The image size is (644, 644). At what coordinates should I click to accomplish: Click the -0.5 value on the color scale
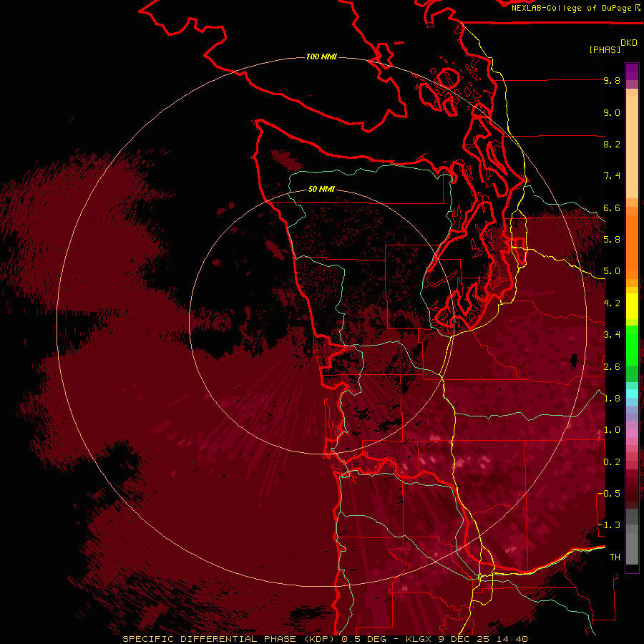(x=608, y=494)
